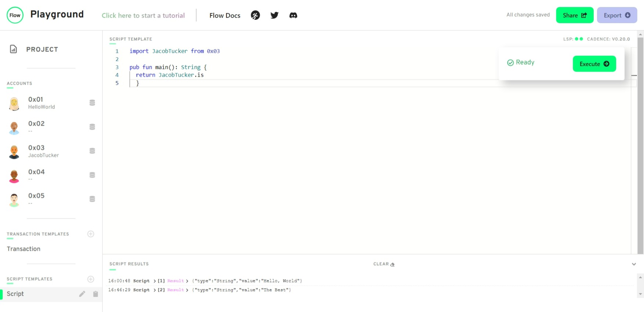Add a new transaction template

coord(91,234)
